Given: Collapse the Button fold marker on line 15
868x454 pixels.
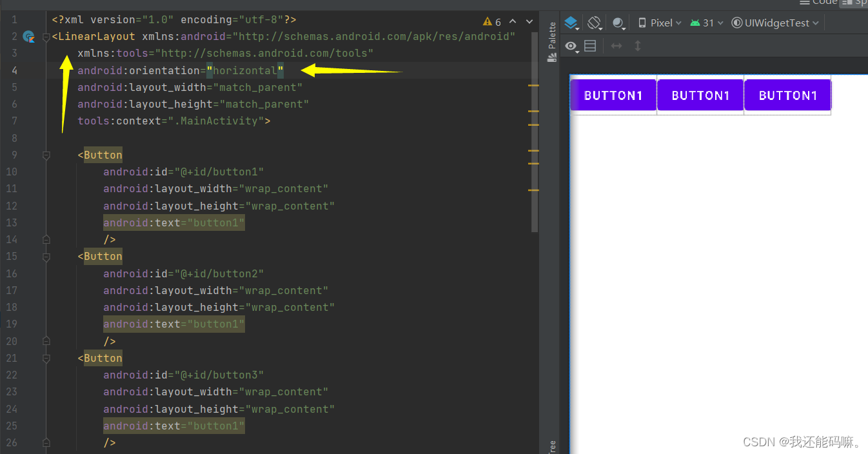Looking at the screenshot, I should point(46,257).
